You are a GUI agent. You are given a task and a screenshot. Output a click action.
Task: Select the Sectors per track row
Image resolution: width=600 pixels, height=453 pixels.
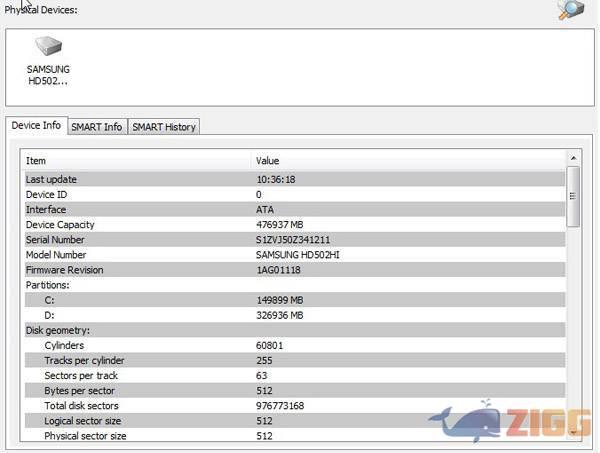295,376
